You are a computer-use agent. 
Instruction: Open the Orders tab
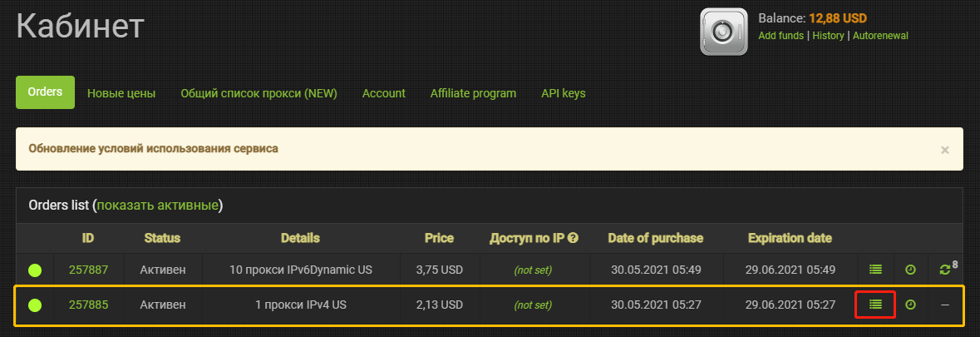click(x=45, y=92)
